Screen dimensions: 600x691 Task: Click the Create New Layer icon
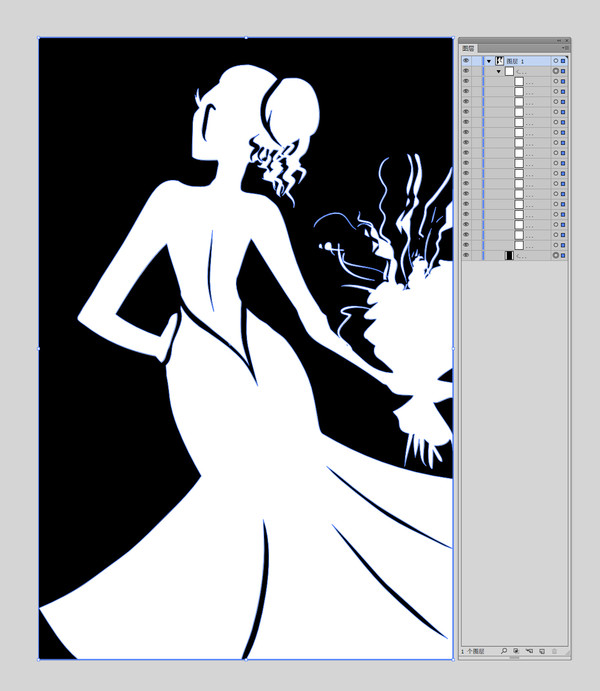[x=542, y=651]
